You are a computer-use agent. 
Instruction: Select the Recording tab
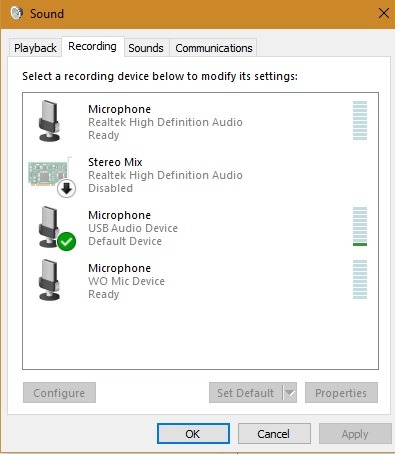pos(92,46)
